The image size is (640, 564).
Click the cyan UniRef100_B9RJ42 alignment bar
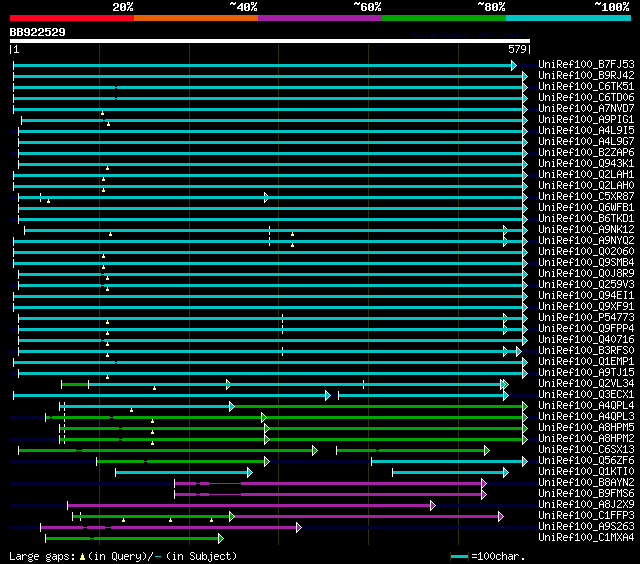coord(268,76)
